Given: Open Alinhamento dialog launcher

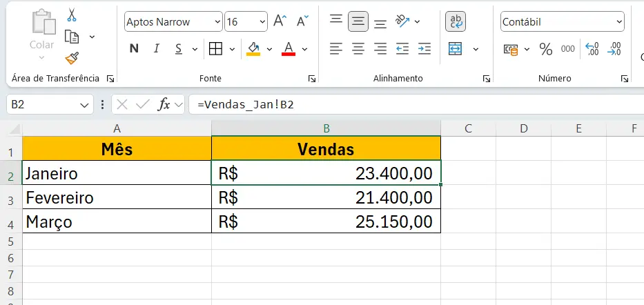Looking at the screenshot, I should pos(487,79).
